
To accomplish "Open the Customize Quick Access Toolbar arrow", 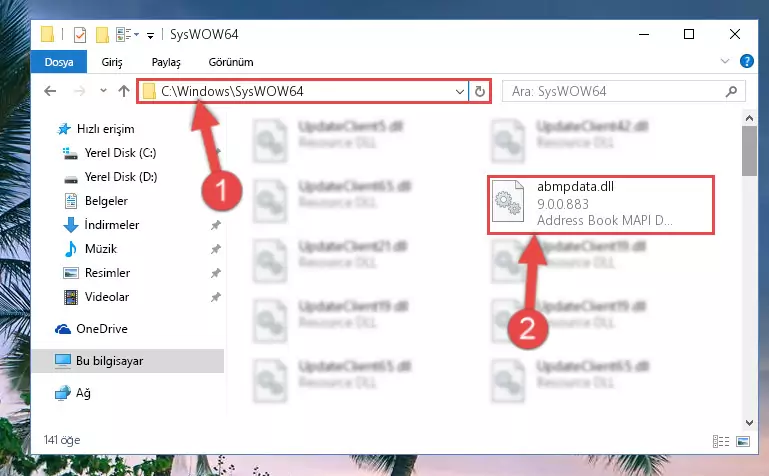I will click(x=151, y=35).
